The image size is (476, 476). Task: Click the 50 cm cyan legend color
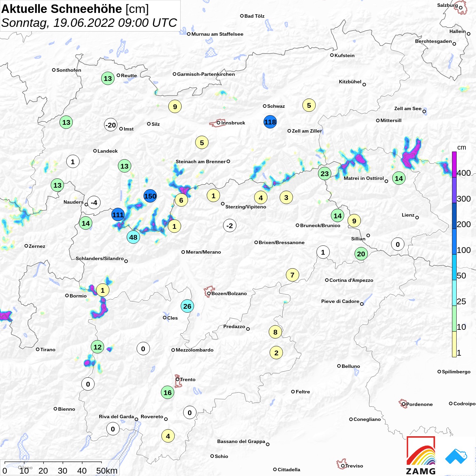pos(454,267)
